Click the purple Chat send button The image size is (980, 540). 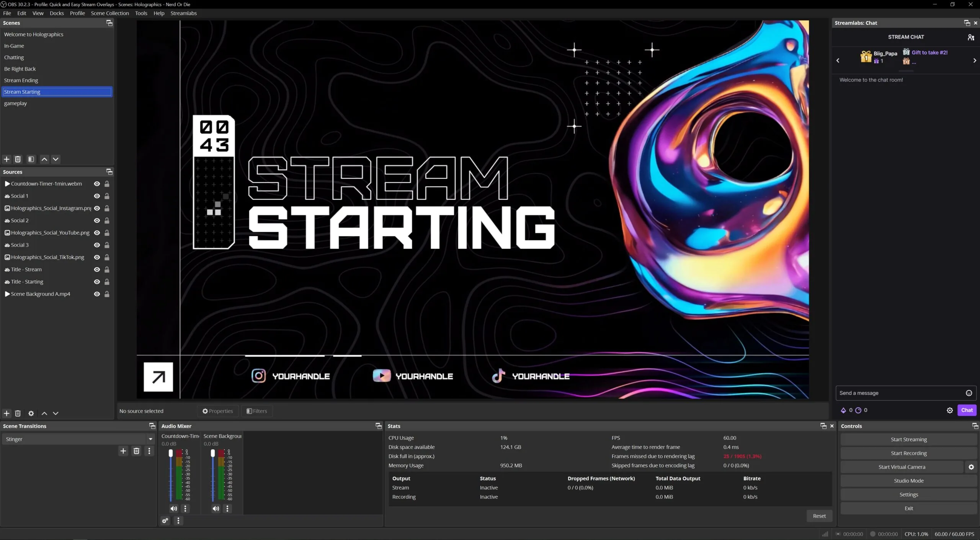[x=967, y=410]
